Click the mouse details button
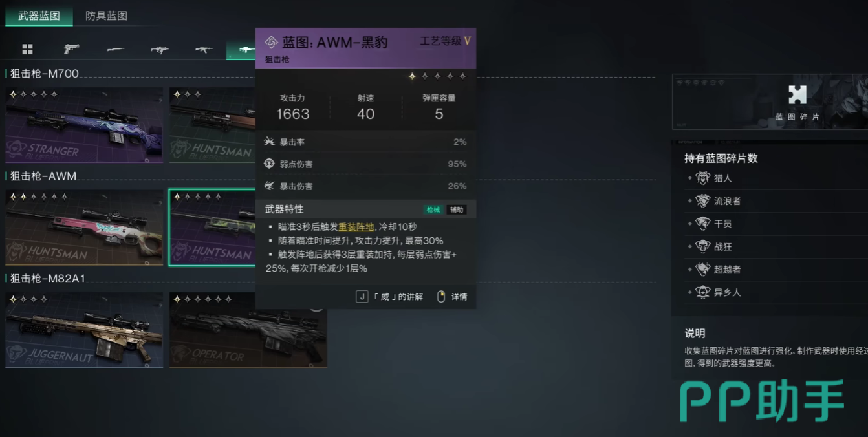 click(451, 297)
